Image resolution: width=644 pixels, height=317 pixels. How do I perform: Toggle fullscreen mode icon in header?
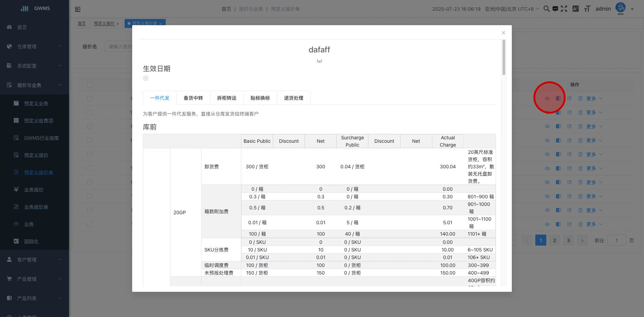(x=564, y=9)
